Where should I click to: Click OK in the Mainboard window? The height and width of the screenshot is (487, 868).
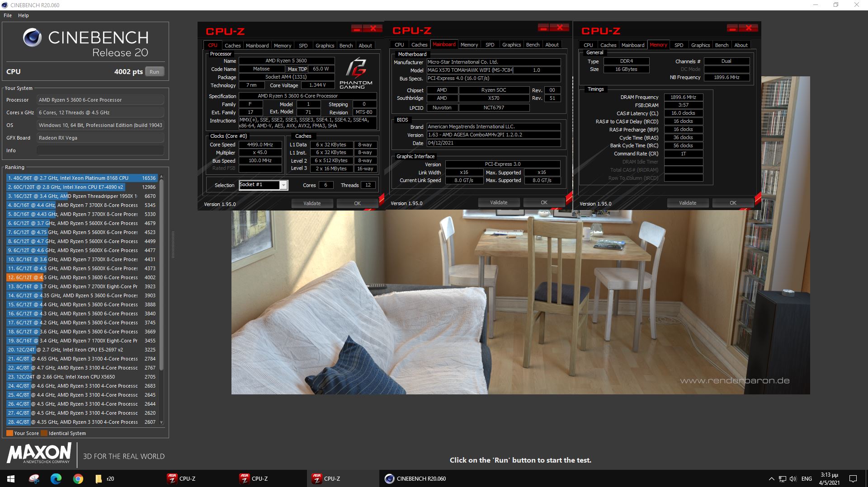click(544, 202)
